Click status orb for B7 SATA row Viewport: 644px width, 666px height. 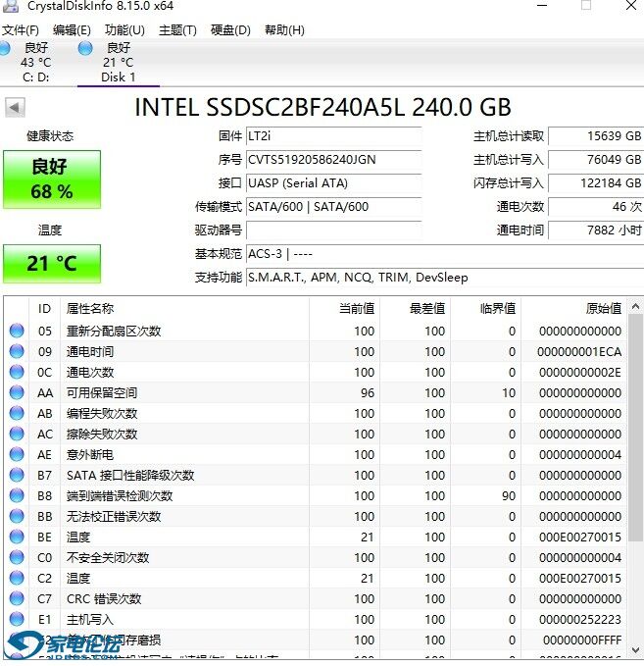(17, 476)
